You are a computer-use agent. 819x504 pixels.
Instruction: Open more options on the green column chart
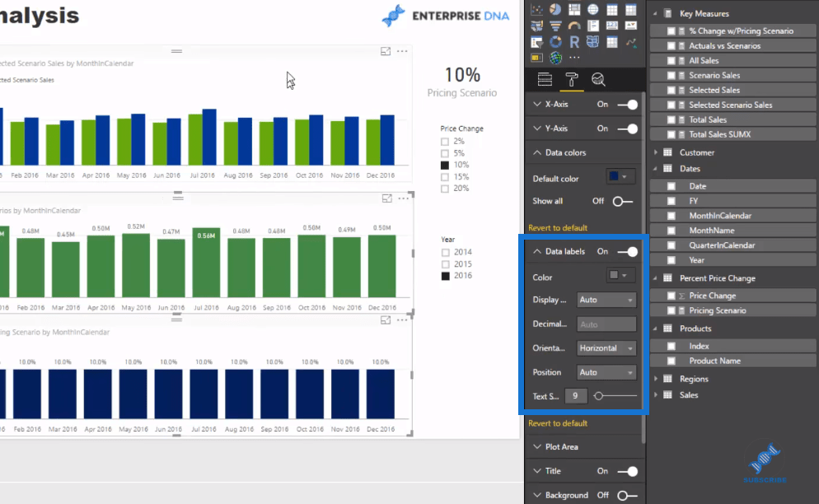click(403, 198)
